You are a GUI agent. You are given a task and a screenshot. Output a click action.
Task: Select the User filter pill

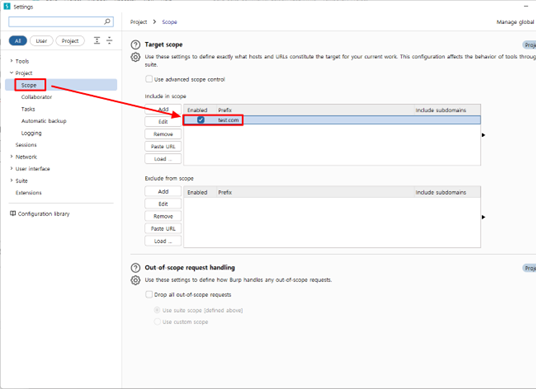tap(41, 41)
